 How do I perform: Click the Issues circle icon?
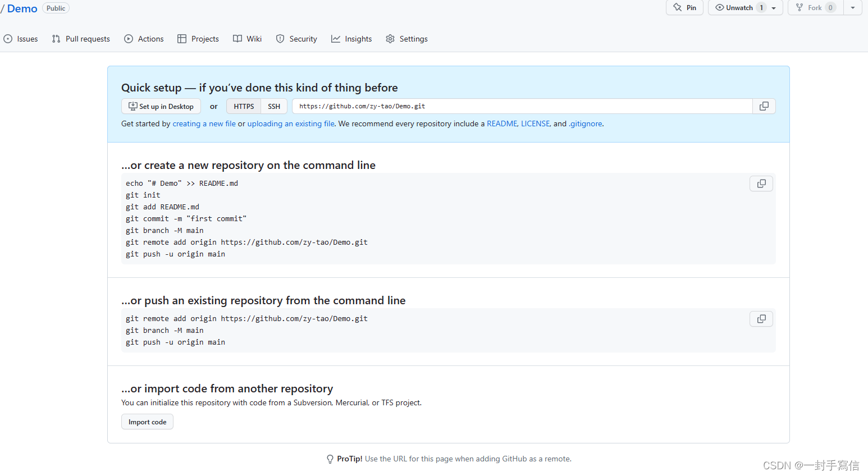pyautogui.click(x=8, y=39)
